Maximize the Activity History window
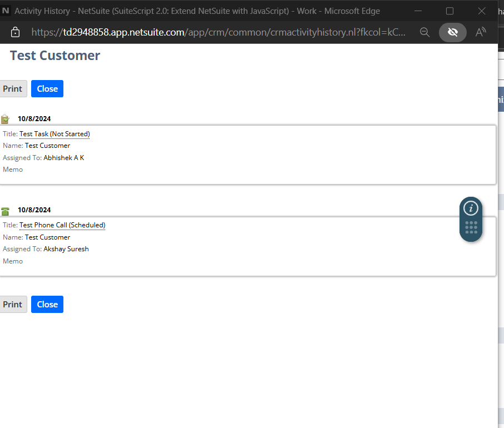 449,11
